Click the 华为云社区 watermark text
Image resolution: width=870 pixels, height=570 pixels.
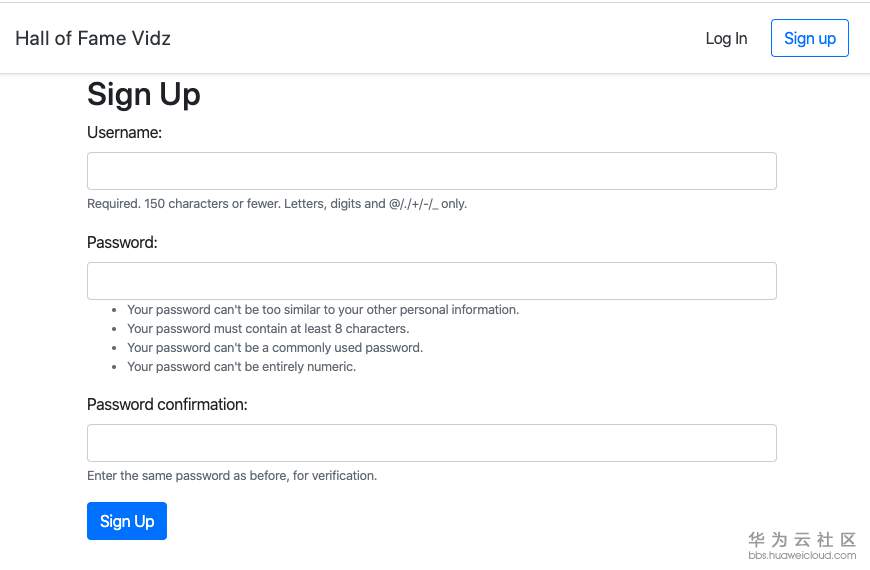point(802,539)
